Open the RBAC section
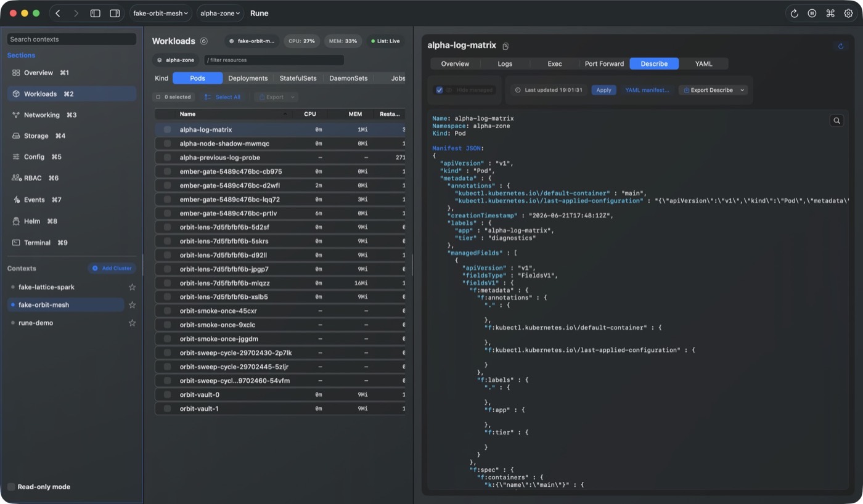This screenshot has height=504, width=863. 72,178
